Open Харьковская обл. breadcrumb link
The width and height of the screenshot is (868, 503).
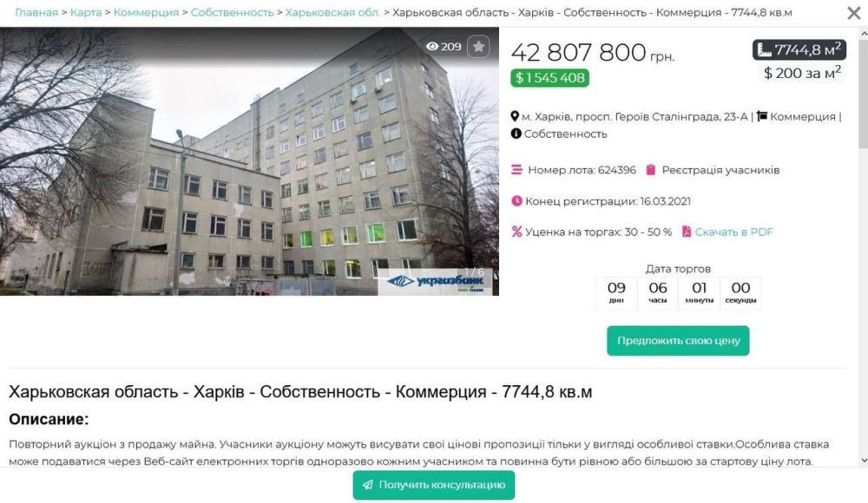tap(332, 12)
